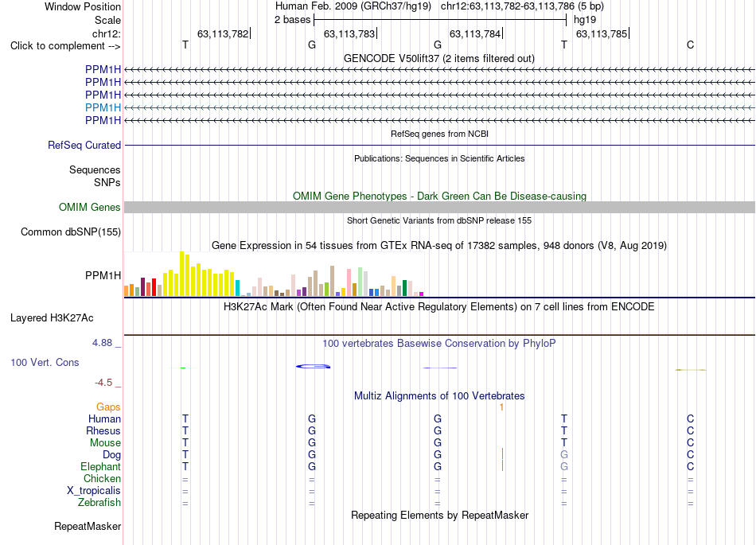Viewport: 756px width, 545px height.
Task: Select the Zebrafish species row label
Action: pyautogui.click(x=99, y=502)
